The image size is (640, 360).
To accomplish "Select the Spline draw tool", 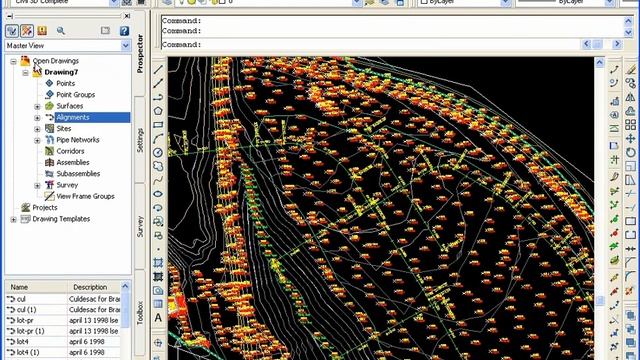I will [158, 180].
